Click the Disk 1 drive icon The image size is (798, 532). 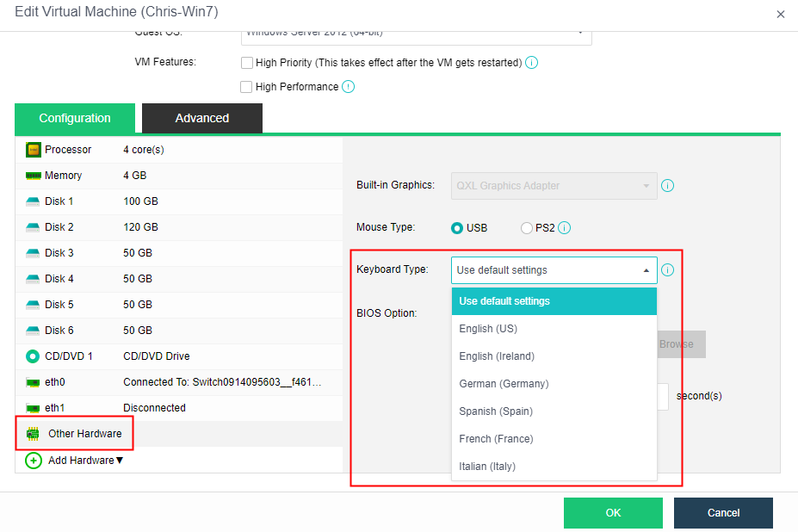pos(32,201)
